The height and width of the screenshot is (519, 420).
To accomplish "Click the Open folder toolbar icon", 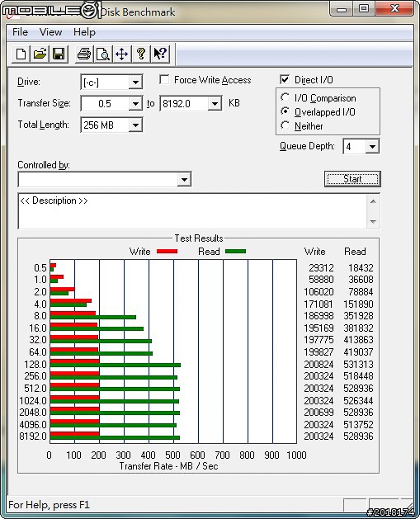I will pyautogui.click(x=40, y=54).
